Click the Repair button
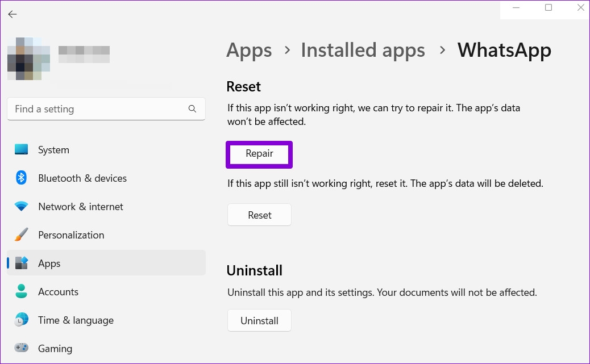The width and height of the screenshot is (590, 364). [259, 153]
